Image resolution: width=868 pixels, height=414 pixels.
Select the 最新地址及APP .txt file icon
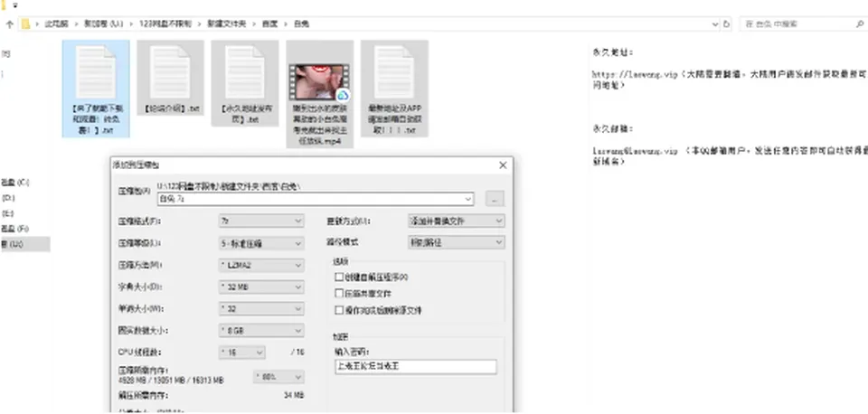395,72
